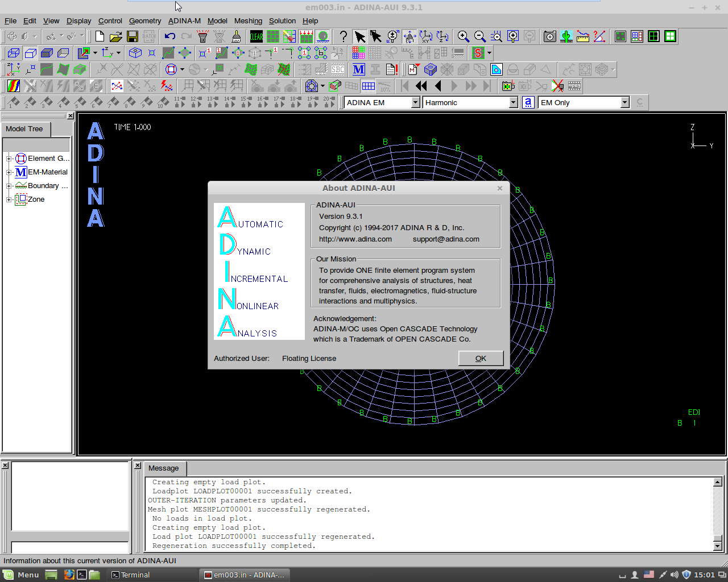This screenshot has height=582, width=728.
Task: Open the ADINA EM program module dropdown
Action: [415, 102]
